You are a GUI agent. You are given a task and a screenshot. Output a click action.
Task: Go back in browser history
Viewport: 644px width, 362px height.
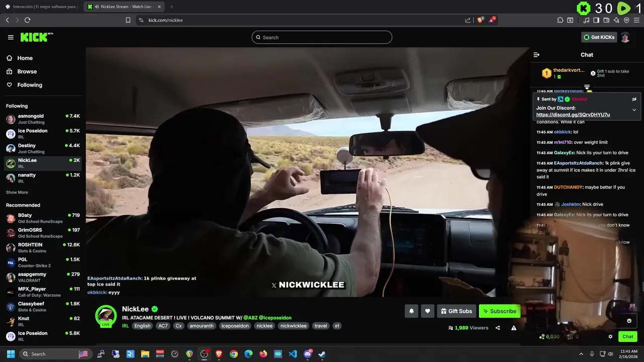[7, 20]
